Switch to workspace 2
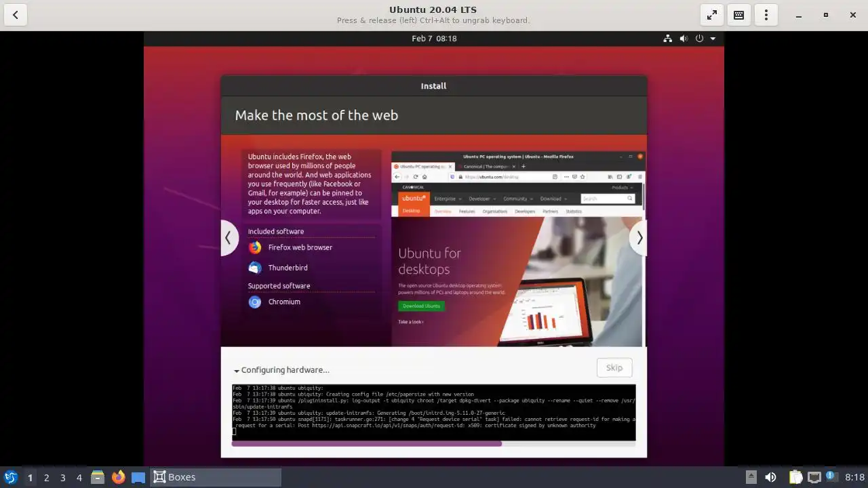 click(47, 478)
